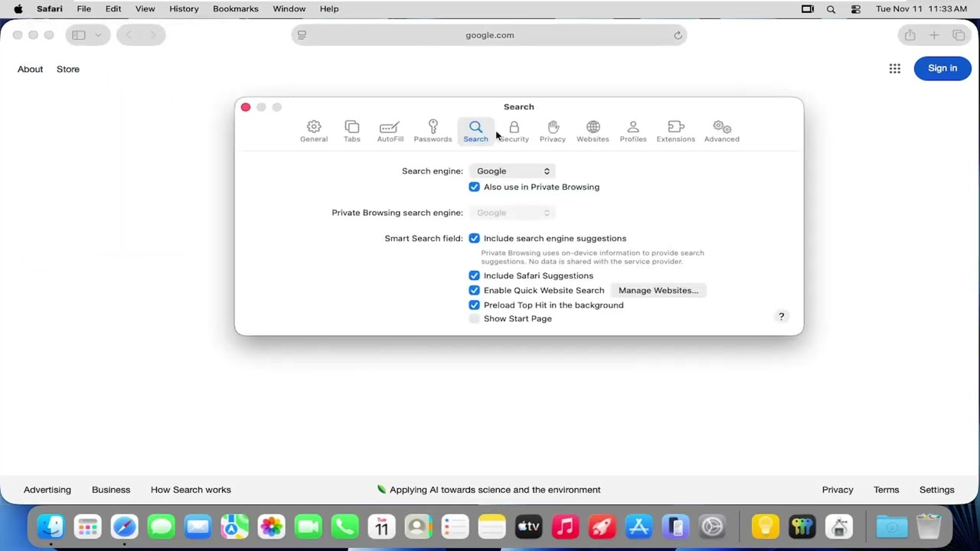Viewport: 980px width, 551px height.
Task: Click the Manage Websites button
Action: tap(658, 290)
